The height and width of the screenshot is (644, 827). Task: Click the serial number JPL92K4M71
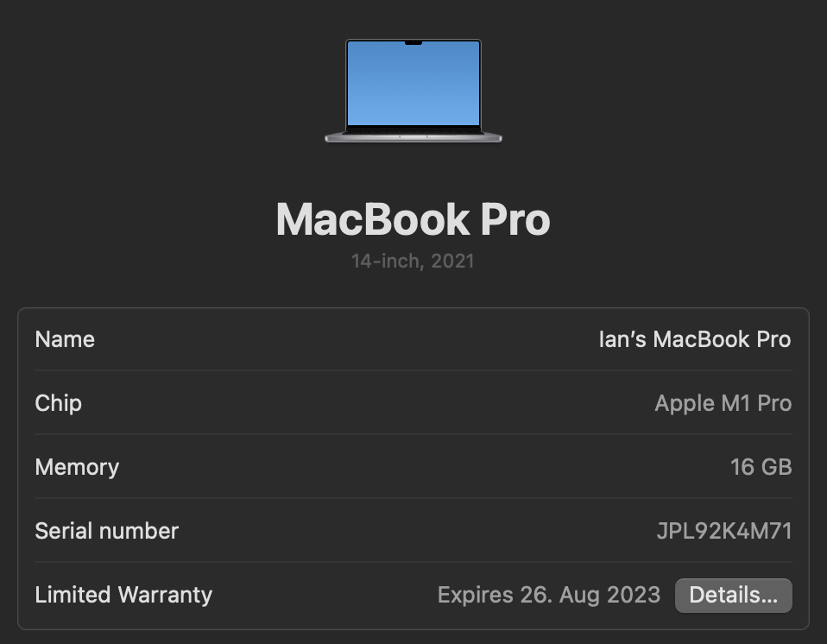724,531
